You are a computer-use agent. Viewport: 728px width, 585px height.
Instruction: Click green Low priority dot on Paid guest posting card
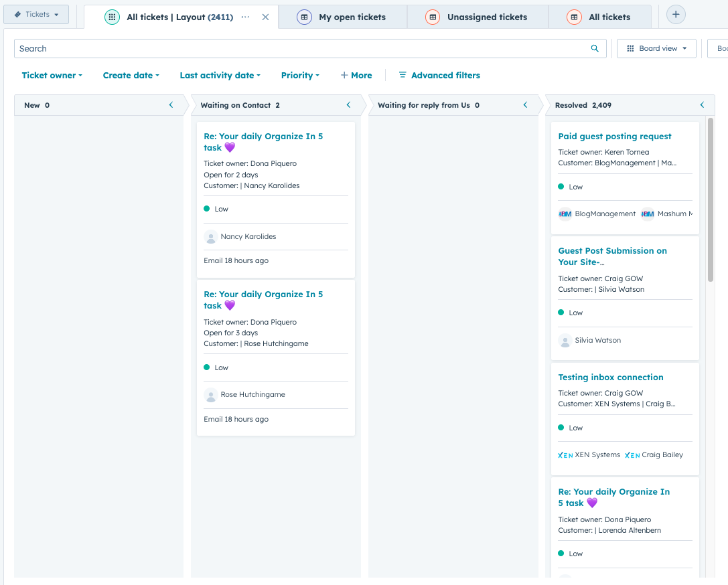tap(561, 187)
